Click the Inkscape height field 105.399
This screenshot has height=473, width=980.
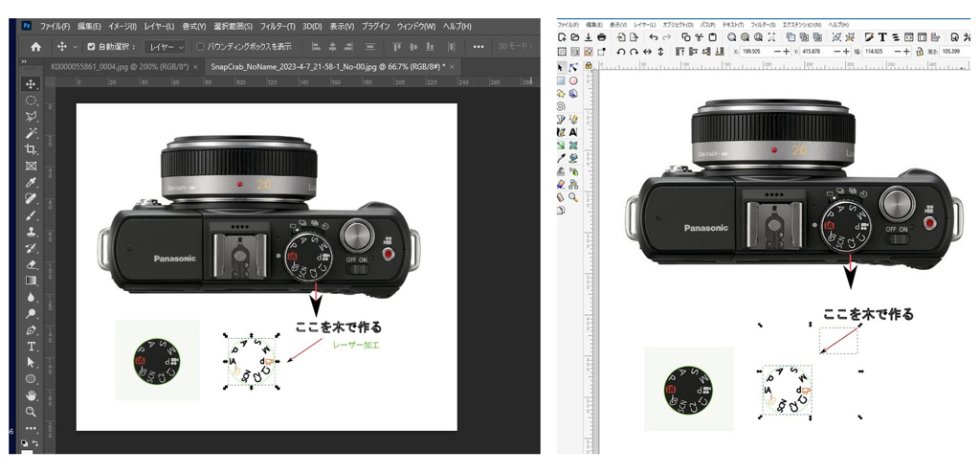(953, 52)
